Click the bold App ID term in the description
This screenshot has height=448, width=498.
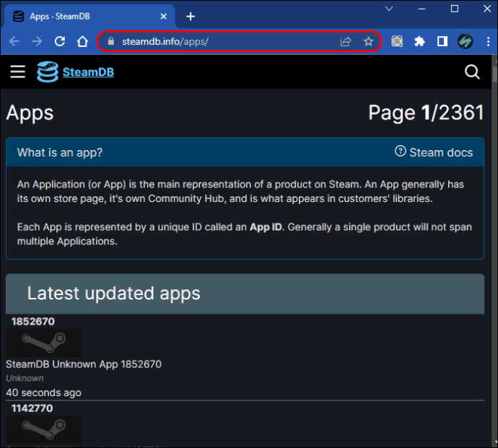266,227
